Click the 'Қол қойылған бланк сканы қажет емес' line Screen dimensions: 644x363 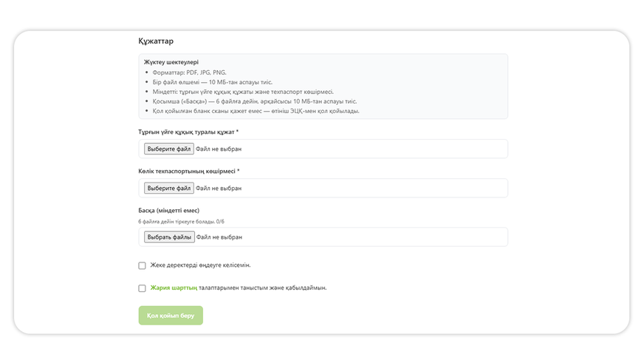coord(256,111)
